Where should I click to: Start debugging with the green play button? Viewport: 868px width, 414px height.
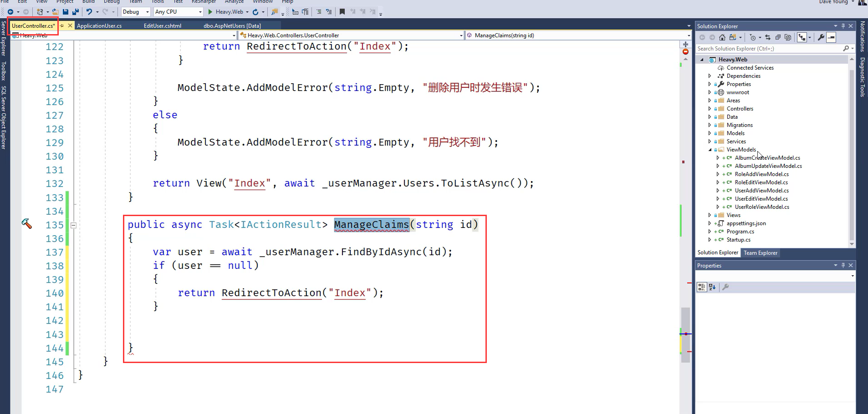(x=210, y=12)
